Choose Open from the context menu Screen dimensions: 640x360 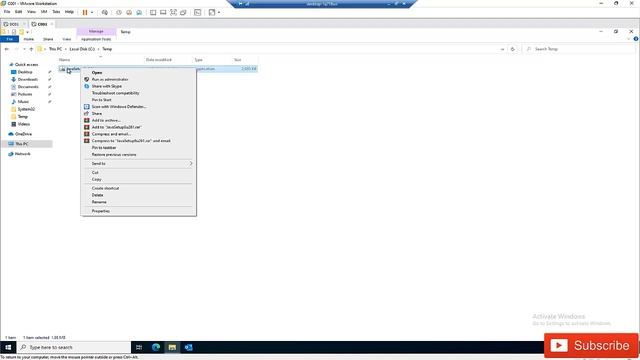(x=138, y=72)
